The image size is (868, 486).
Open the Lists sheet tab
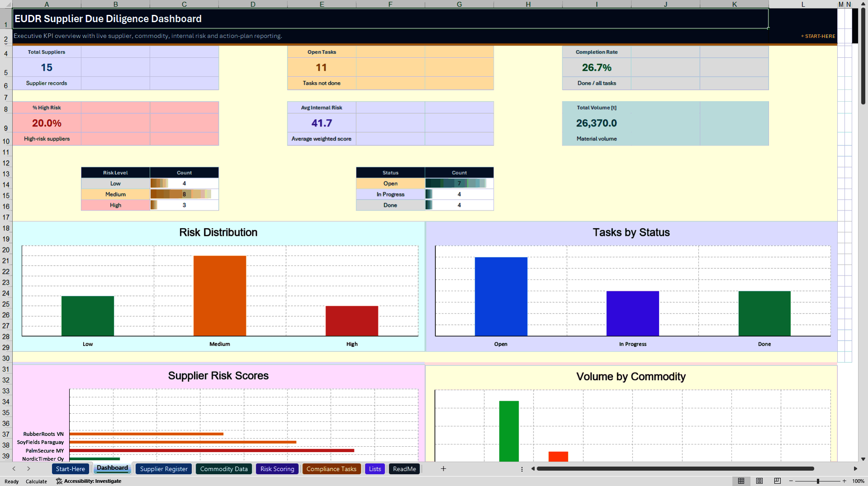[x=375, y=469]
